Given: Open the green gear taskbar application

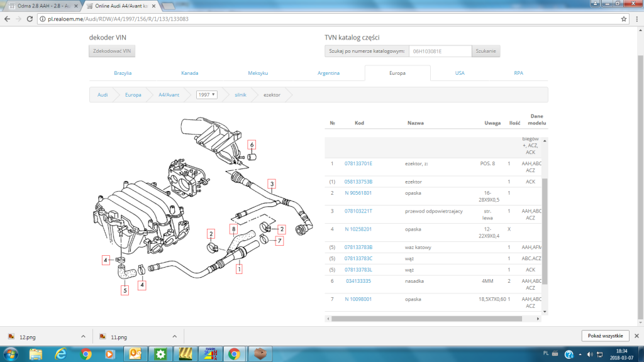Looking at the screenshot, I should 160,354.
